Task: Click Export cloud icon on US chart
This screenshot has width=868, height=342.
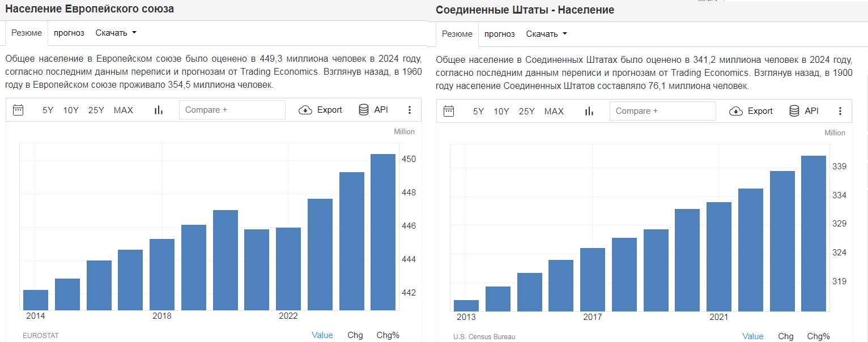Action: tap(736, 111)
